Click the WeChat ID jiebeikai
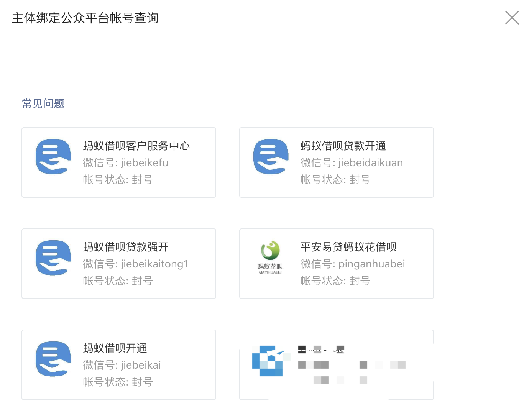The width and height of the screenshot is (519, 420). (x=122, y=365)
